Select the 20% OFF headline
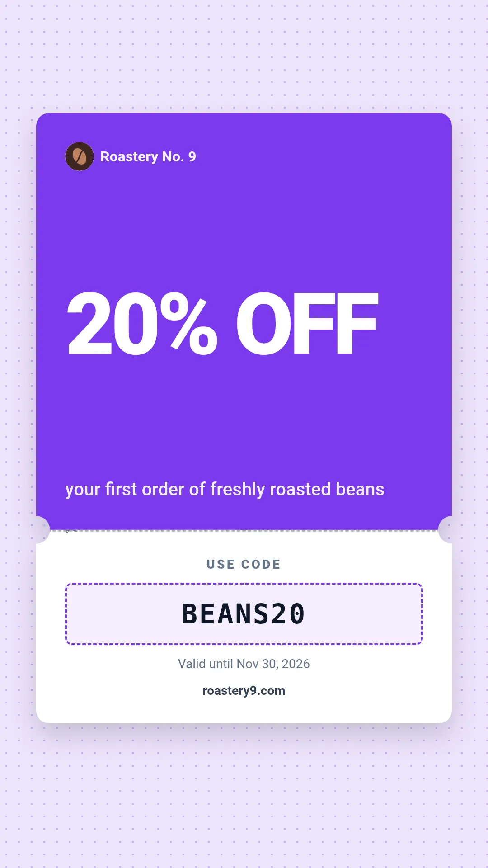The width and height of the screenshot is (488, 868). (x=222, y=323)
